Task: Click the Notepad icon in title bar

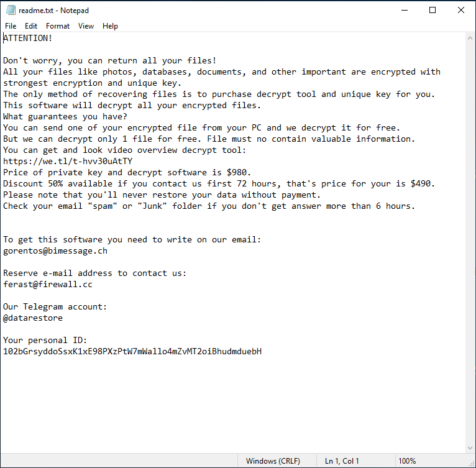Action: tap(11, 11)
